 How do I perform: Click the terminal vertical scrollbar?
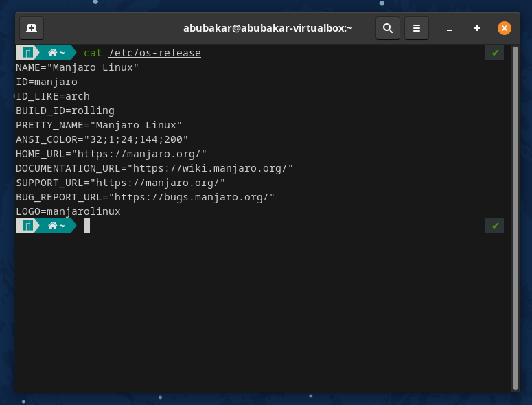[x=516, y=218]
